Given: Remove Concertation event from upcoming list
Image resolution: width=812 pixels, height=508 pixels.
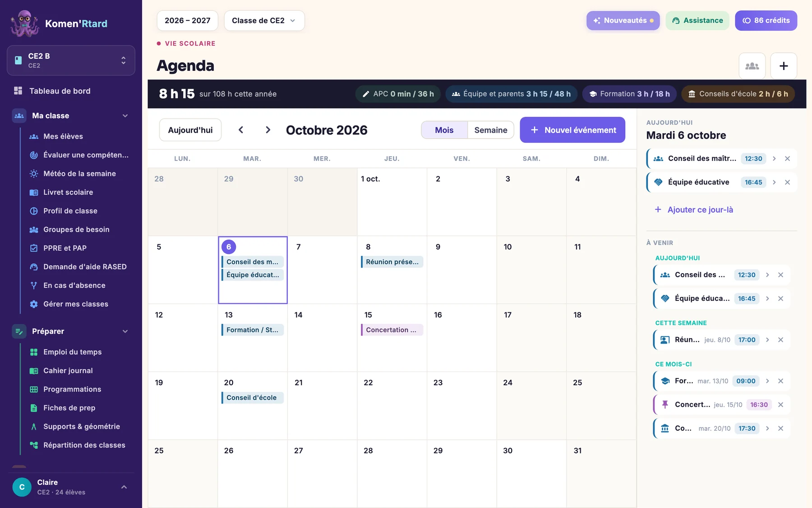Looking at the screenshot, I should [780, 405].
